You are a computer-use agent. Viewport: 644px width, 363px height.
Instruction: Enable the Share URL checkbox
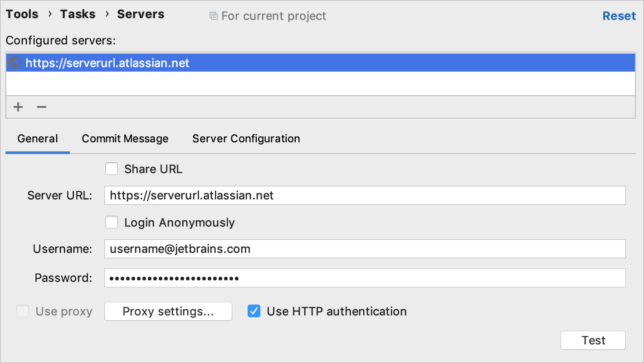point(112,169)
